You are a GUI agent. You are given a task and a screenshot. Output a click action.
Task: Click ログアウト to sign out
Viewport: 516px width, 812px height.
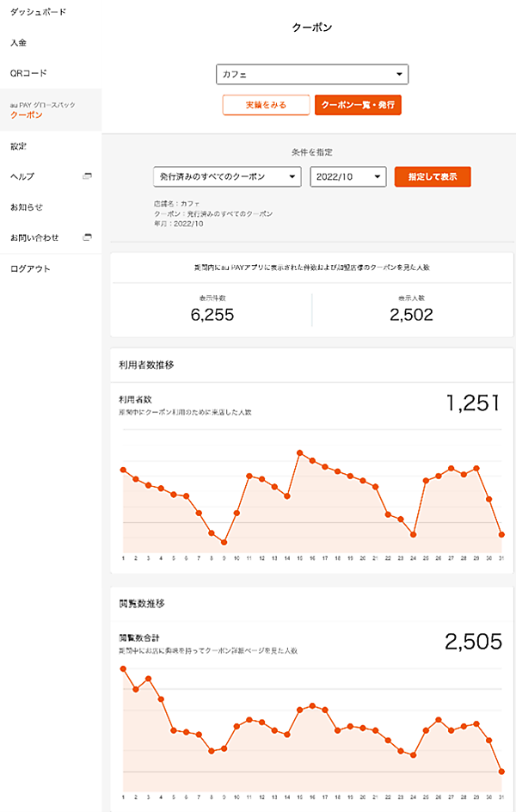[x=31, y=268]
